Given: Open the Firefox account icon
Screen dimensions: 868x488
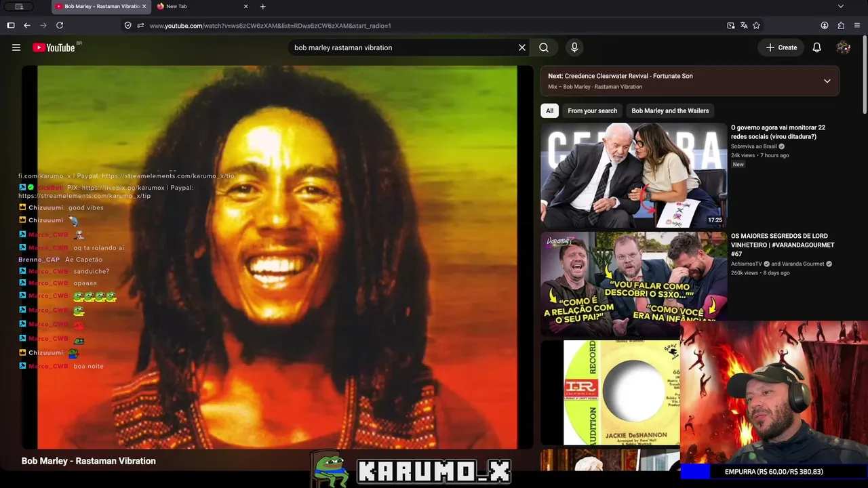Looking at the screenshot, I should (825, 26).
